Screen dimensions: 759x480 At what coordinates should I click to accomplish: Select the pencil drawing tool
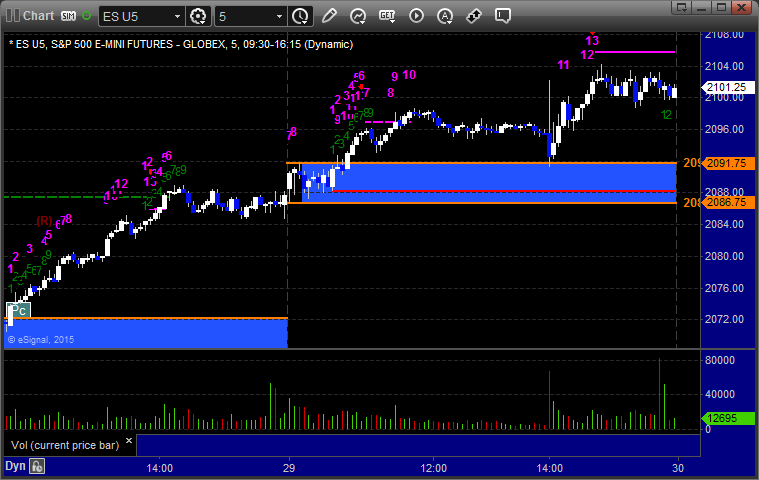click(329, 16)
